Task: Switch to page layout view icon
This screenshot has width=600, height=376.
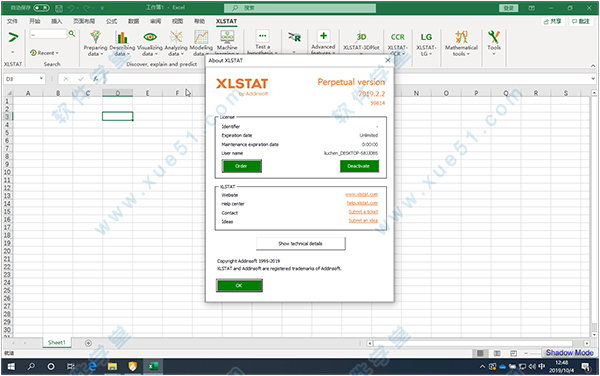Action: [497, 353]
